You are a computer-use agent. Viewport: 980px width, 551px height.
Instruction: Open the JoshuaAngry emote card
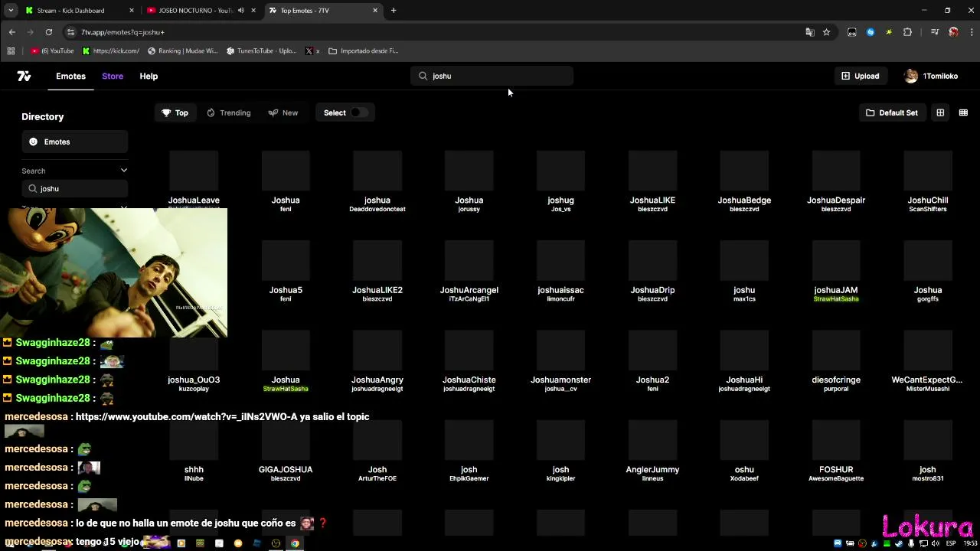377,360
